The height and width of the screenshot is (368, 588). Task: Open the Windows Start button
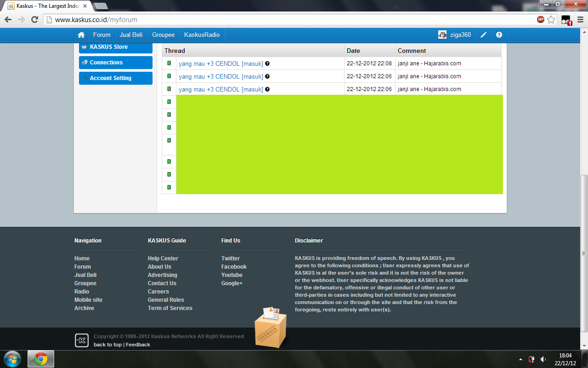[x=12, y=358]
